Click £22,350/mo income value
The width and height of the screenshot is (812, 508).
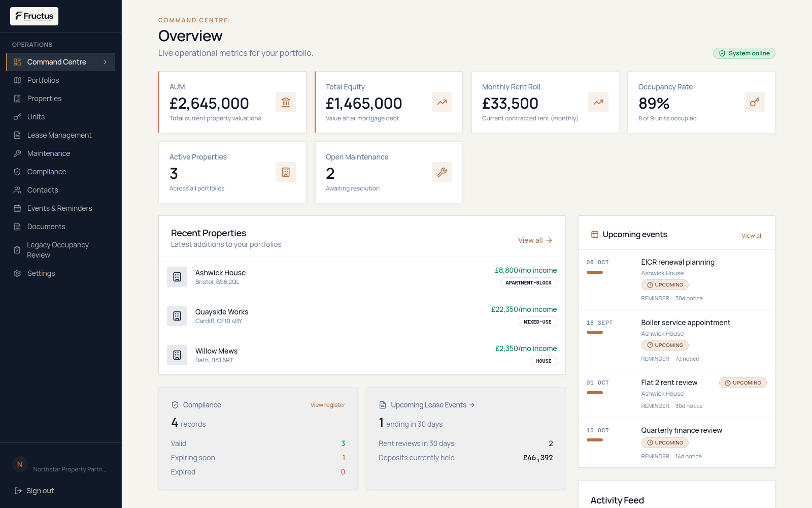(x=524, y=309)
